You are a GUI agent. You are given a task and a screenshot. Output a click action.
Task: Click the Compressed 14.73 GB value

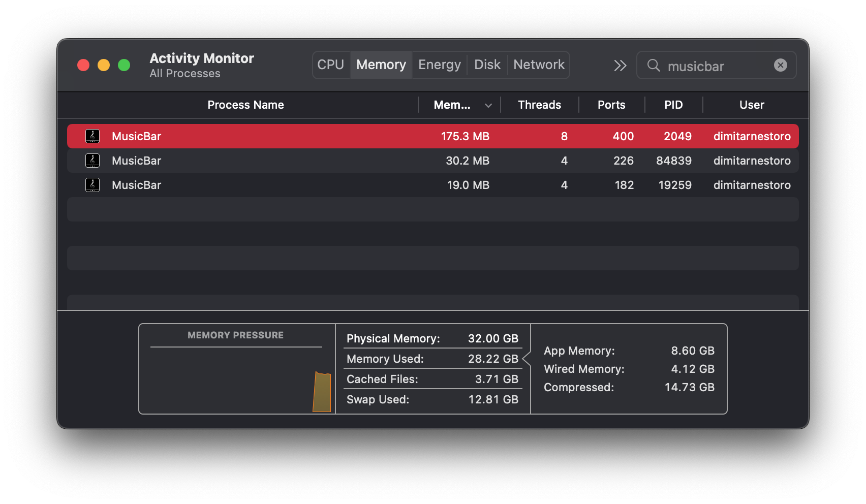click(x=690, y=387)
